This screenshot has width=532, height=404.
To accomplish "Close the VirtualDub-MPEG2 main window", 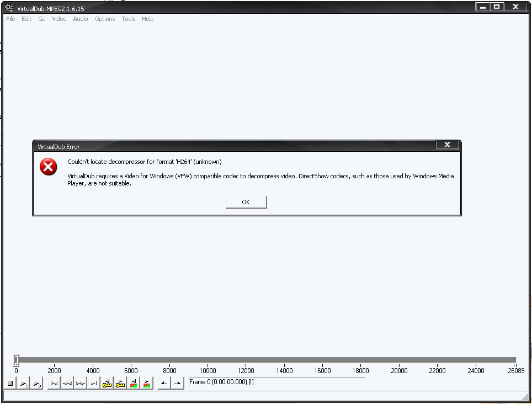I will 515,7.
